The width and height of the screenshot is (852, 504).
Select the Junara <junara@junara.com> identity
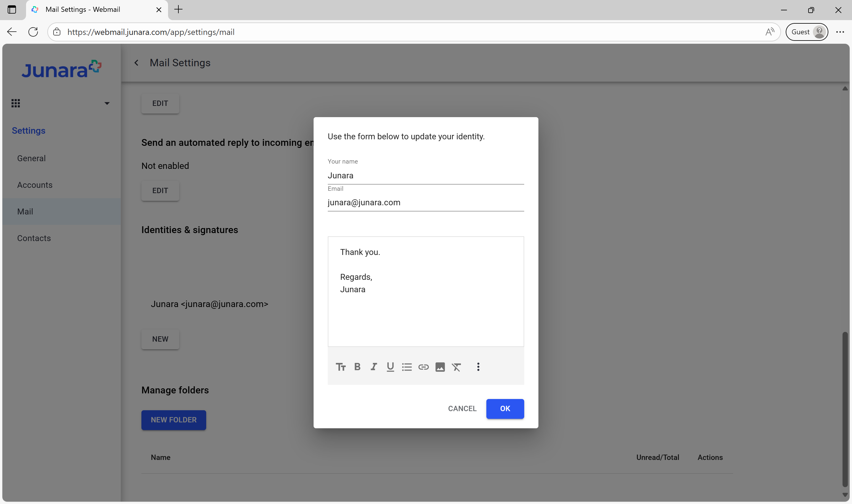pos(209,304)
